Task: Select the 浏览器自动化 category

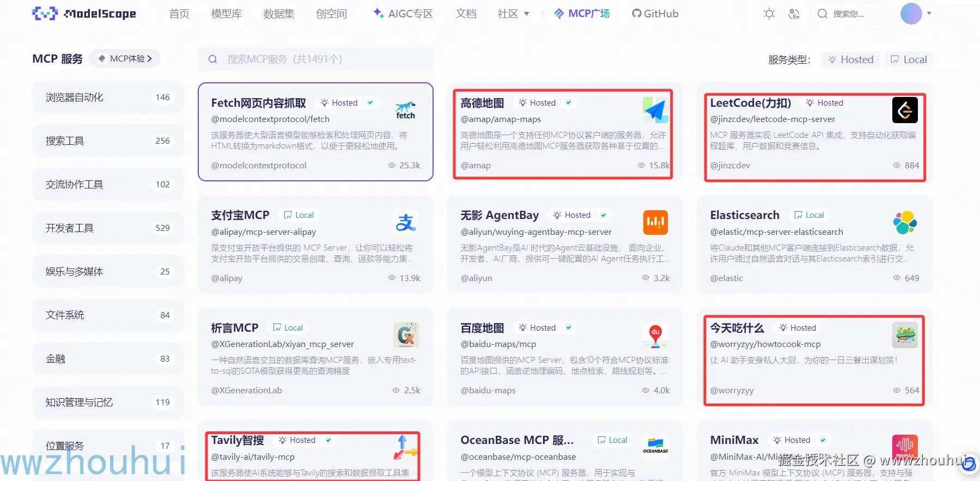Action: click(x=108, y=97)
